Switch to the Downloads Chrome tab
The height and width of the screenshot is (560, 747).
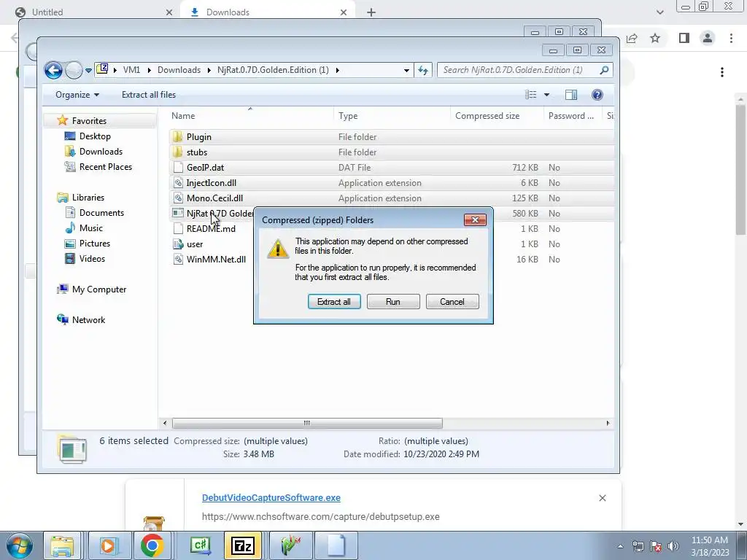pyautogui.click(x=268, y=12)
